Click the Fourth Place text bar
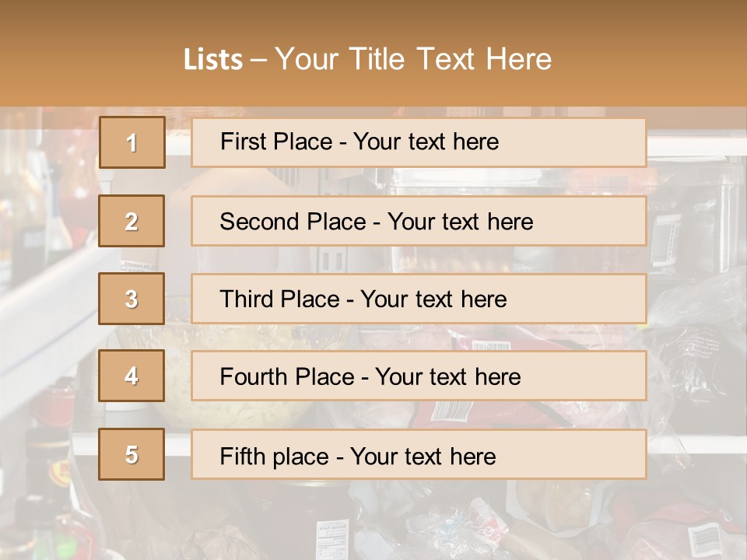This screenshot has width=747, height=560. tap(419, 376)
